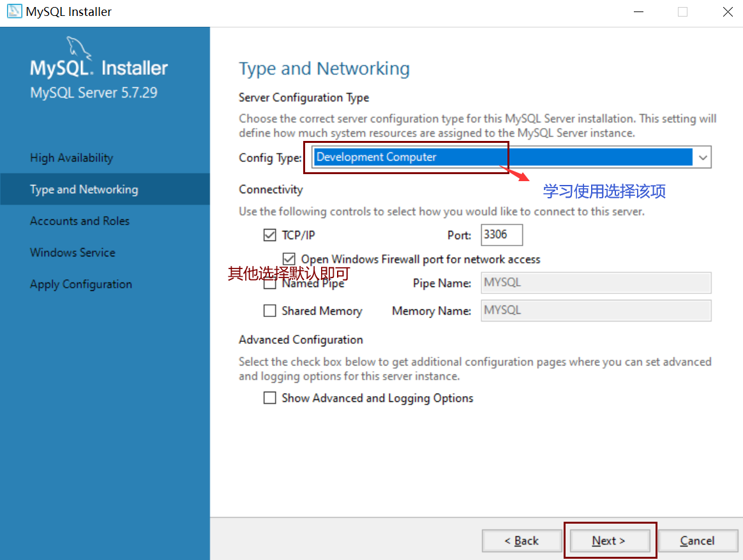Click inside the Port input field
Image resolution: width=743 pixels, height=560 pixels.
coord(502,235)
